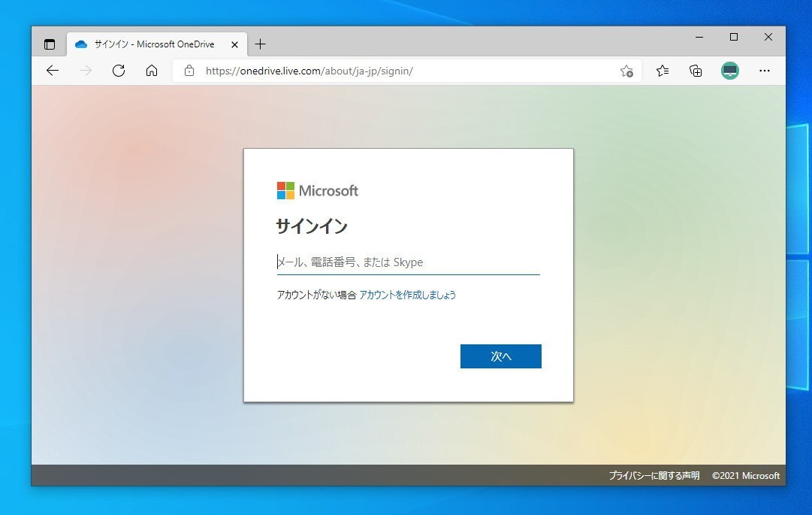The image size is (812, 515).
Task: Open the Collections panel
Action: [696, 71]
